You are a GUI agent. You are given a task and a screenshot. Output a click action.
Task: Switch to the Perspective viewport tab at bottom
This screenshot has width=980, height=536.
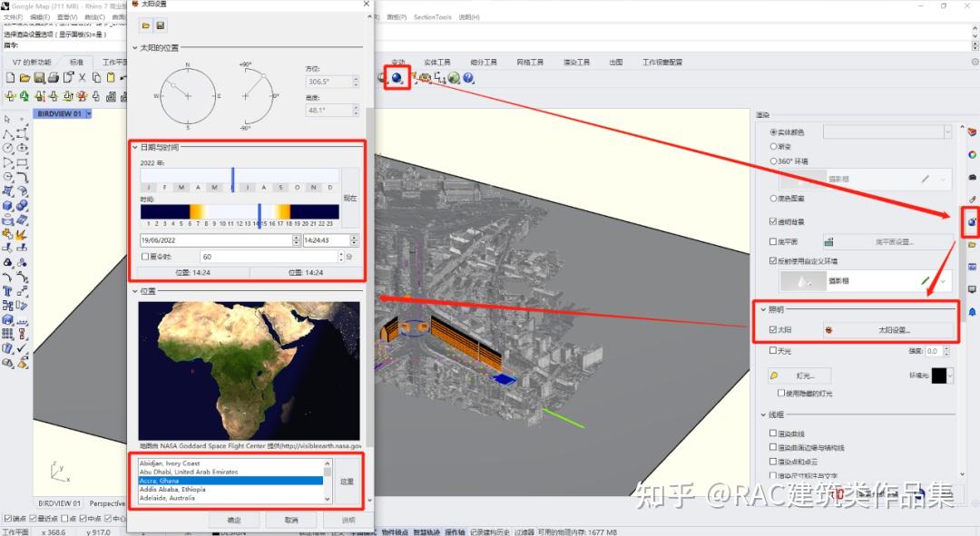click(x=107, y=503)
